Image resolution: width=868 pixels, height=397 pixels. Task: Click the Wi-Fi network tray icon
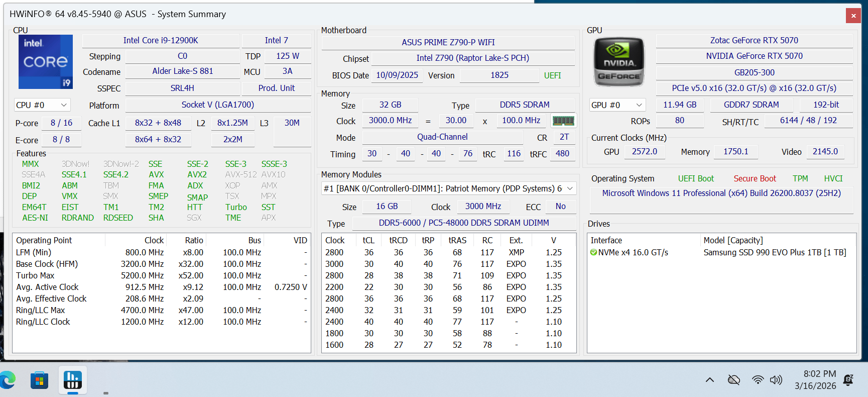758,380
